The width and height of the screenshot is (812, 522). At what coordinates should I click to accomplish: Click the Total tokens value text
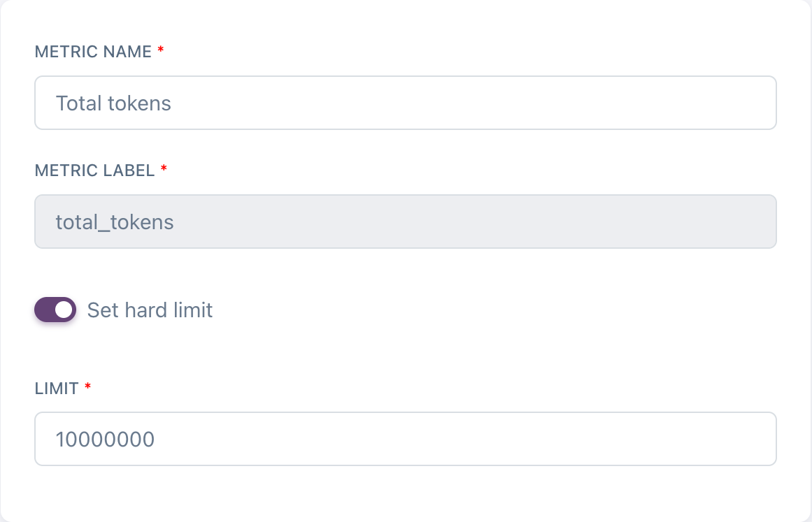point(113,103)
